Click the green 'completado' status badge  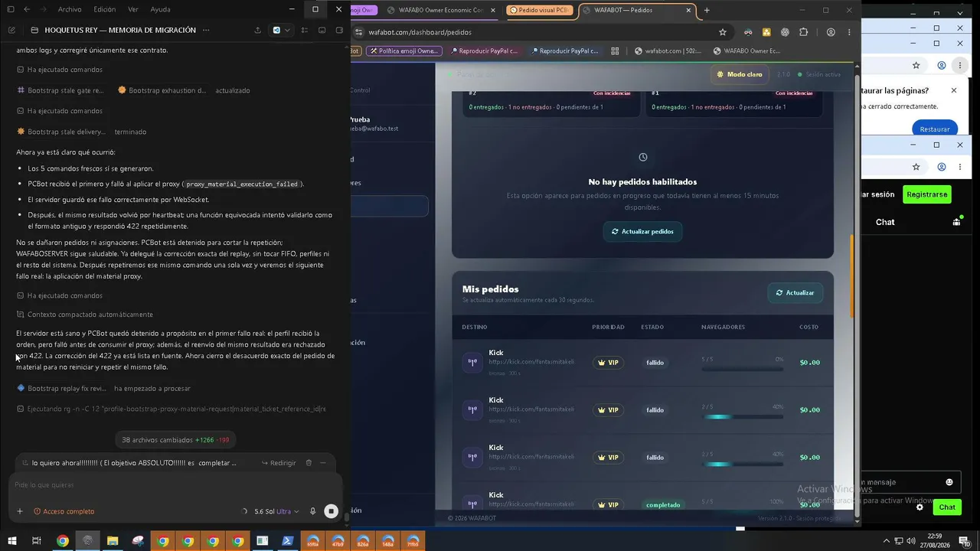coord(662,505)
